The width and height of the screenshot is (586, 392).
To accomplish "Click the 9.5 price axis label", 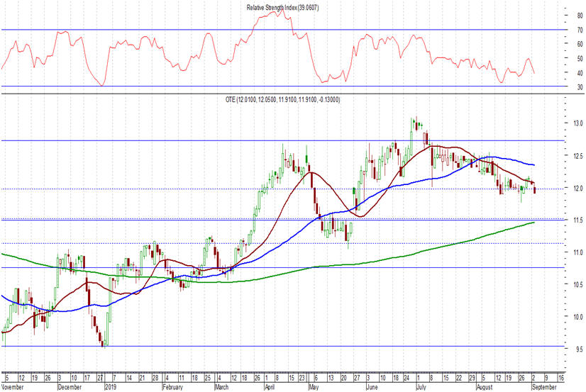I will (580, 349).
